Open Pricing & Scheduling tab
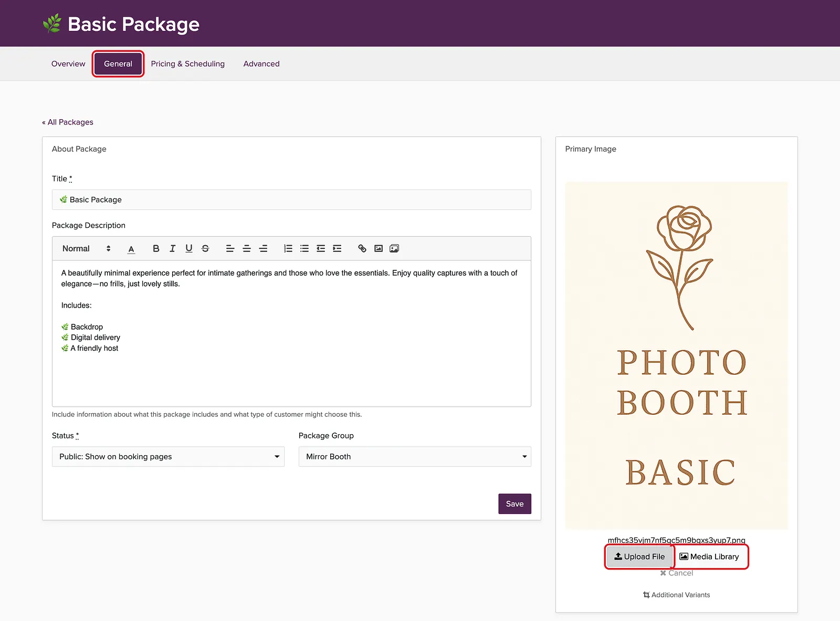This screenshot has height=621, width=840. click(188, 64)
